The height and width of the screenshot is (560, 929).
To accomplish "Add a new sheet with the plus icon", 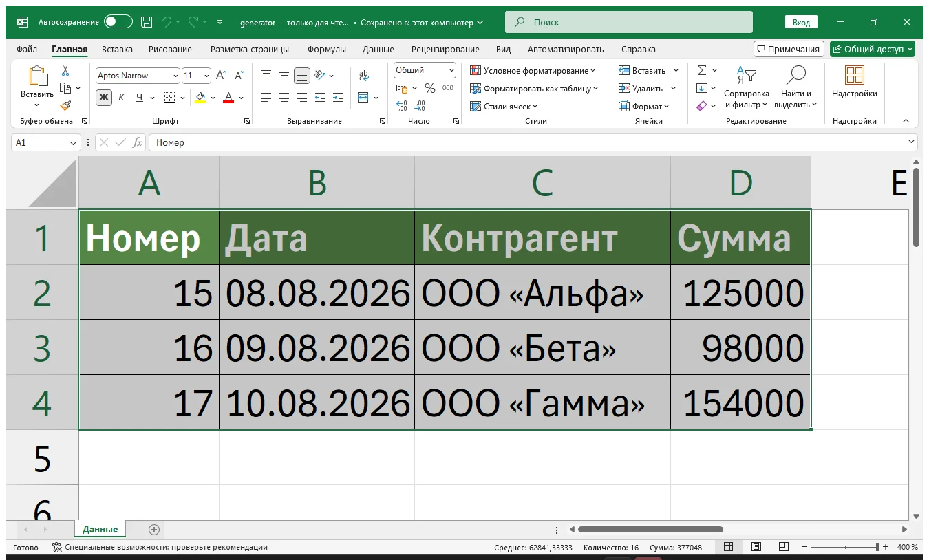I will click(154, 530).
